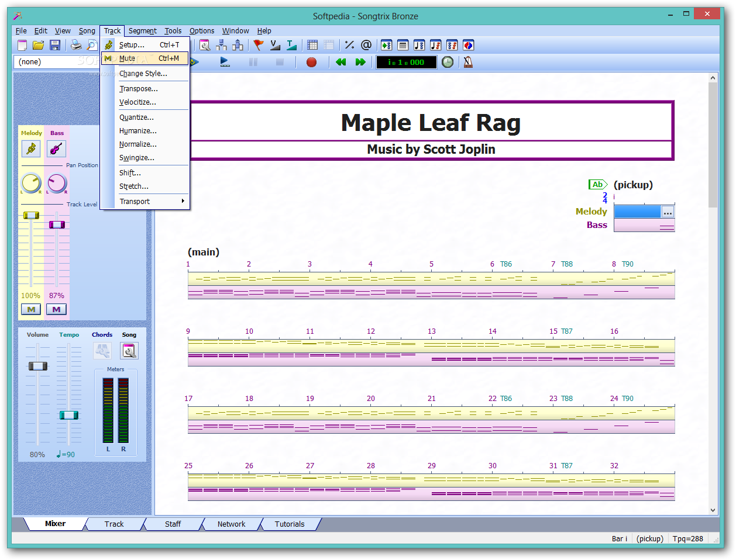The image size is (736, 560).
Task: Select Stretch... menu item
Action: click(145, 186)
